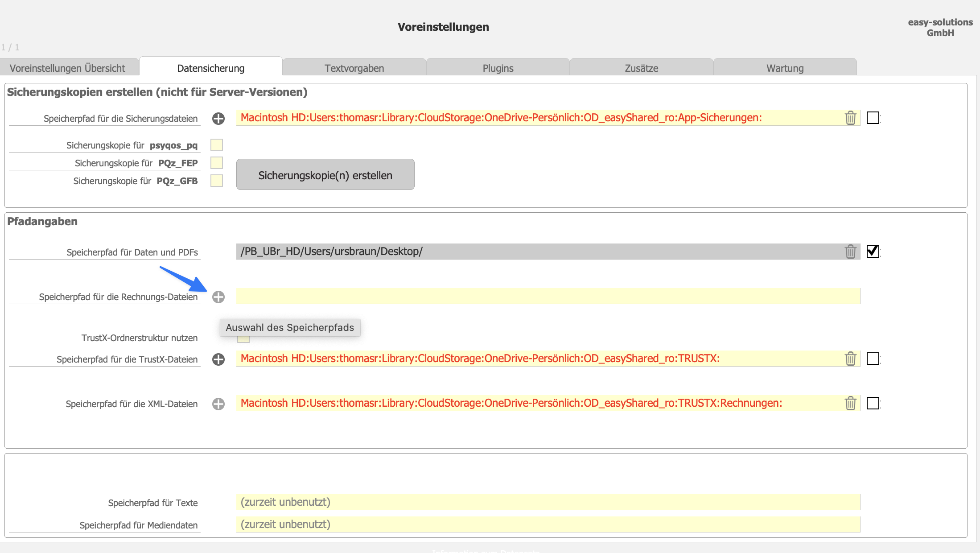This screenshot has width=980, height=553.
Task: Uncheck checkbox beside Daten und PDFs path
Action: click(x=873, y=252)
